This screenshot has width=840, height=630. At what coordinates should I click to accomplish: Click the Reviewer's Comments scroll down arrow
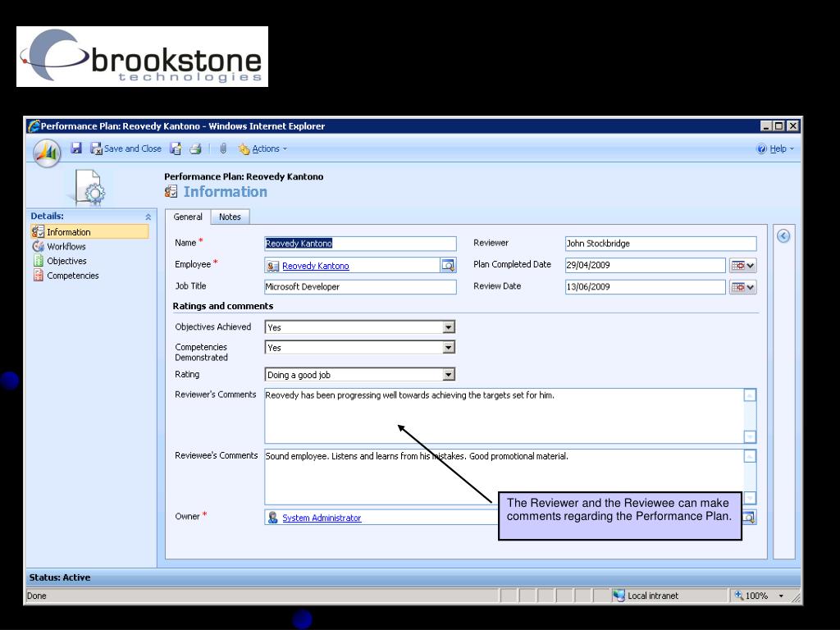coord(750,436)
